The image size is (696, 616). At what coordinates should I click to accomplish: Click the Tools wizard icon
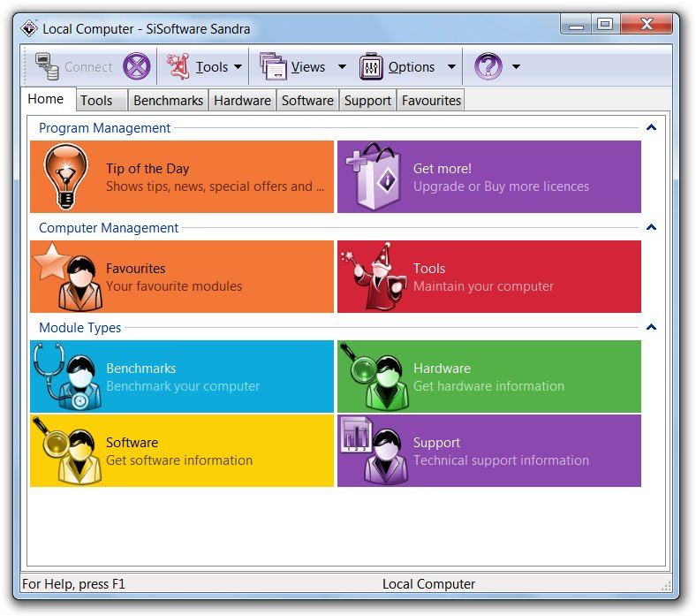point(374,277)
